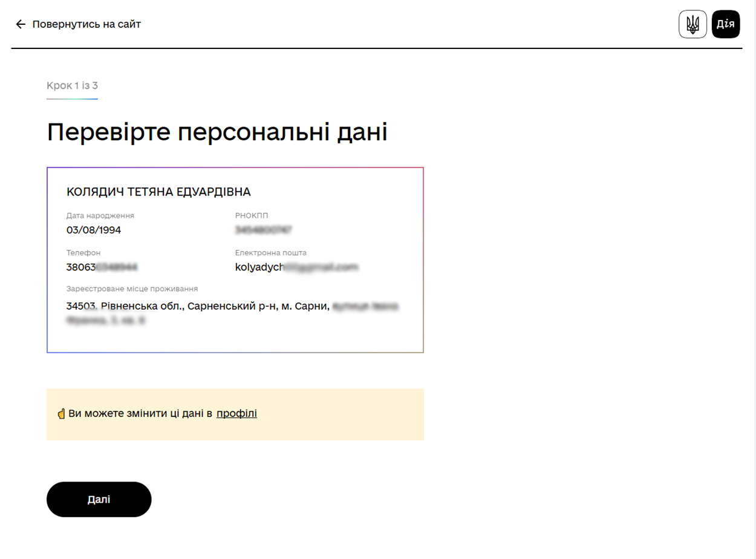Viewport: 756px width, 559px height.
Task: Click the "Зареєстроване місце проживання" label
Action: click(132, 289)
